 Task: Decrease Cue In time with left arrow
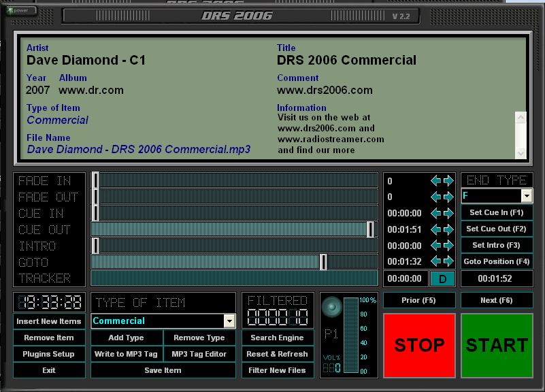pyautogui.click(x=435, y=213)
